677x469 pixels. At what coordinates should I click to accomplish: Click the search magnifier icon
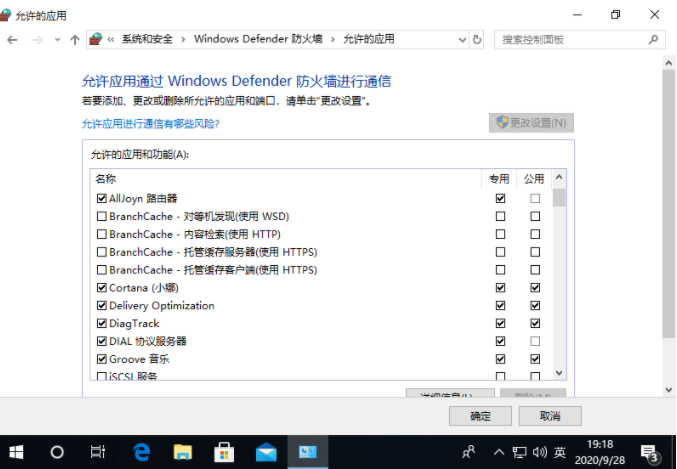coord(653,40)
